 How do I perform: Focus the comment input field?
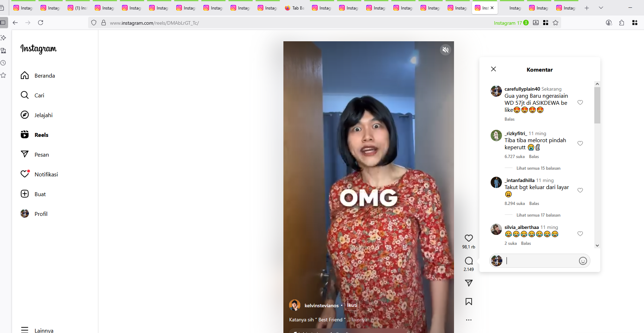[x=541, y=261]
